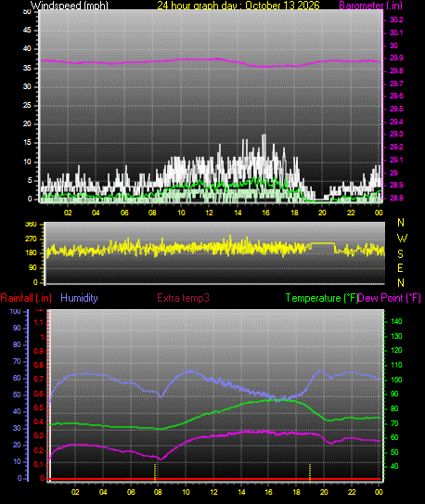Select the 30.1 barometer axis value
Image resolution: width=425 pixels, height=504 pixels.
click(x=396, y=32)
